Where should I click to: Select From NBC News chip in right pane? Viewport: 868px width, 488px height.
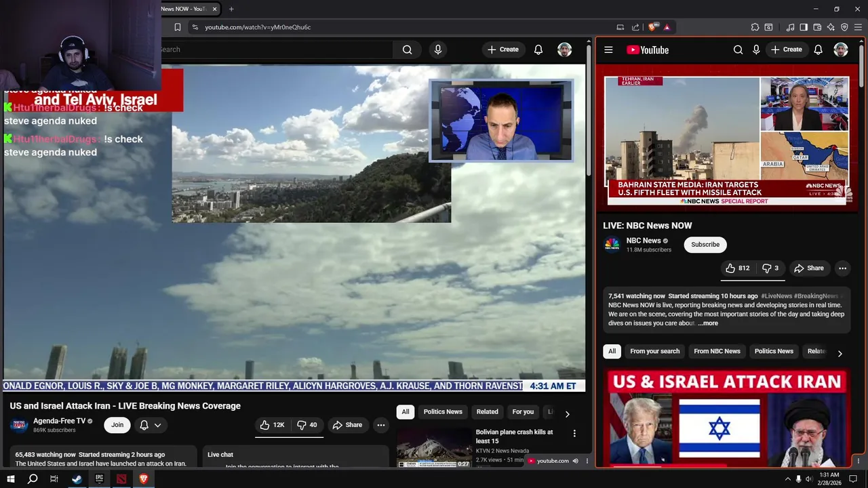click(x=717, y=351)
